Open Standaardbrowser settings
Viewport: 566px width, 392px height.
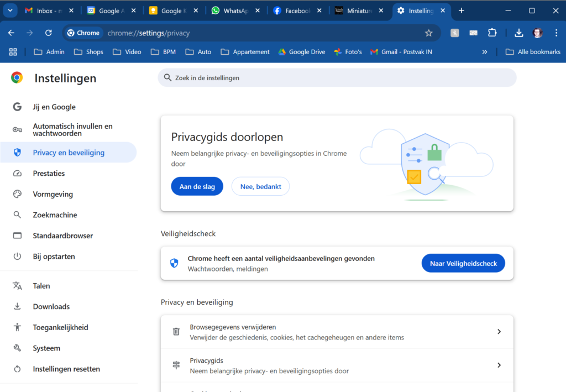[69, 236]
